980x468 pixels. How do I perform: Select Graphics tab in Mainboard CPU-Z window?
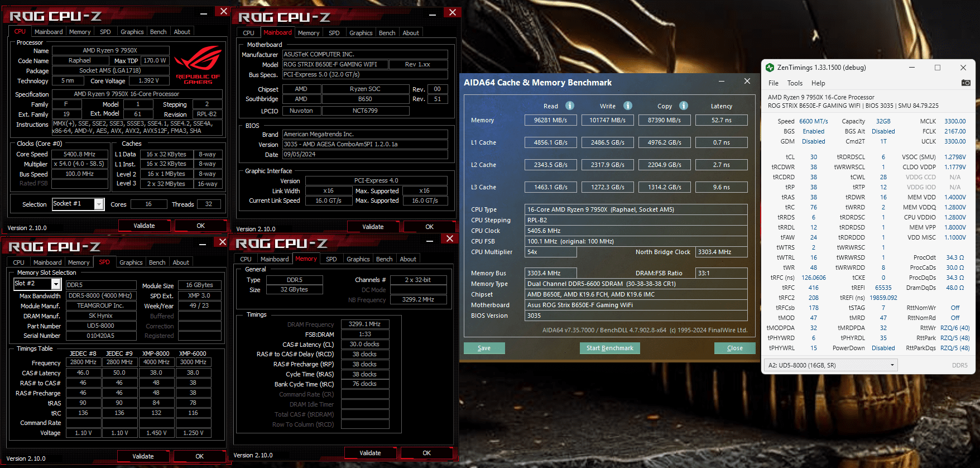point(361,33)
